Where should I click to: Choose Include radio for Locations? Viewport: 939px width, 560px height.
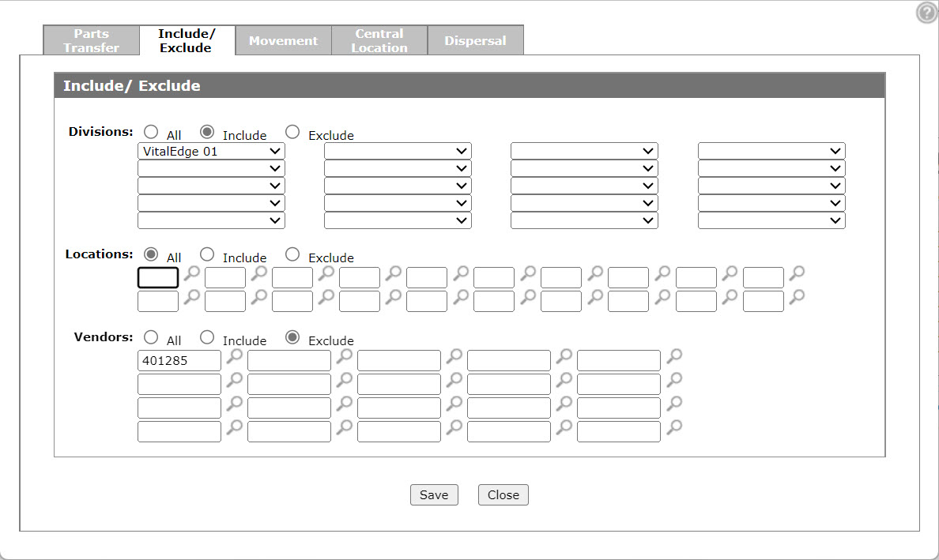(x=207, y=254)
